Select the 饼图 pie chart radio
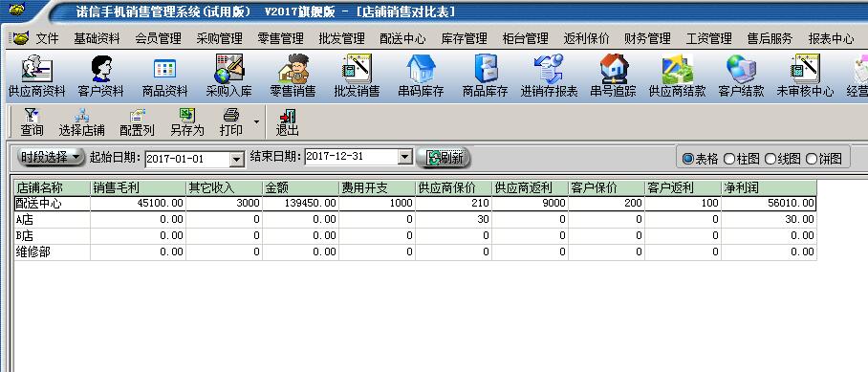Image resolution: width=868 pixels, height=372 pixels. (x=824, y=159)
